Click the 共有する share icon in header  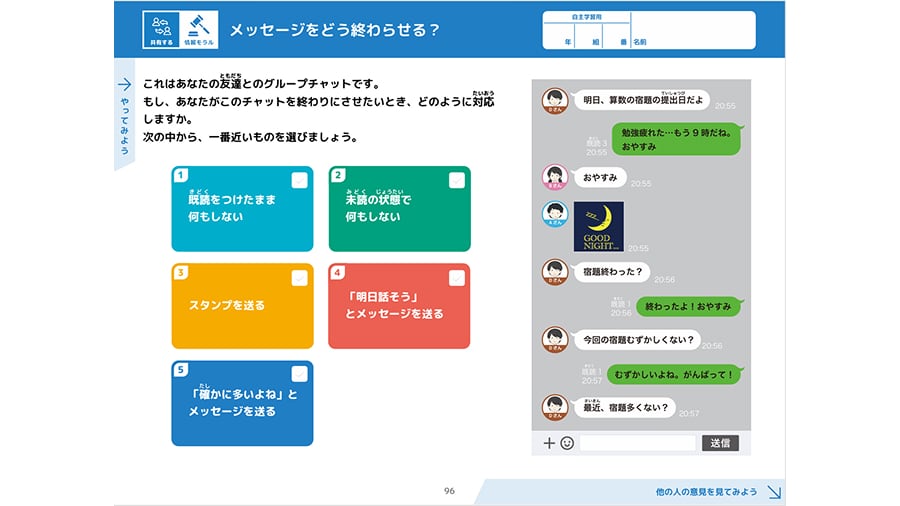click(161, 29)
